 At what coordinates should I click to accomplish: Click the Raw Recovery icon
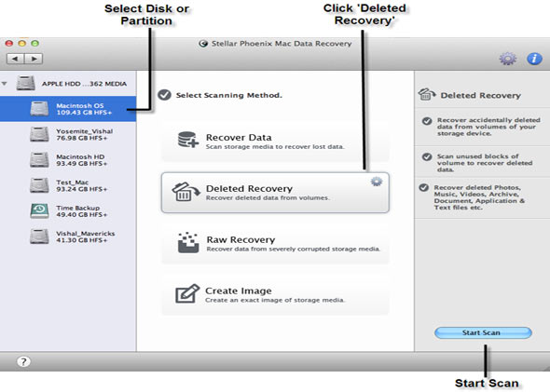[188, 242]
